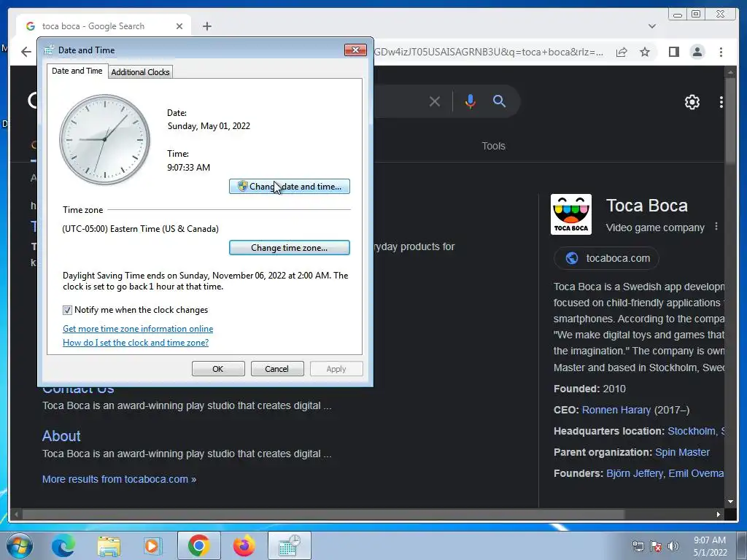Click horizontal scrollbar right arrow
747x560 pixels.
[x=719, y=514]
